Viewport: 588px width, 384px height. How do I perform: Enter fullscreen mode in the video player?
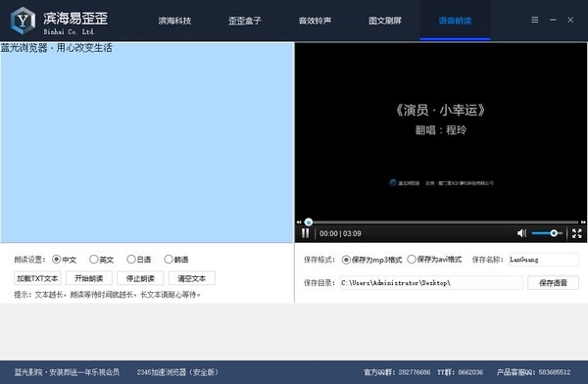coord(577,233)
